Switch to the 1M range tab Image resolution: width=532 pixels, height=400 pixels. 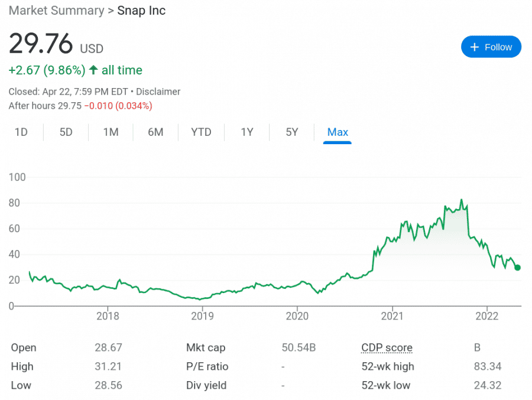click(x=111, y=132)
